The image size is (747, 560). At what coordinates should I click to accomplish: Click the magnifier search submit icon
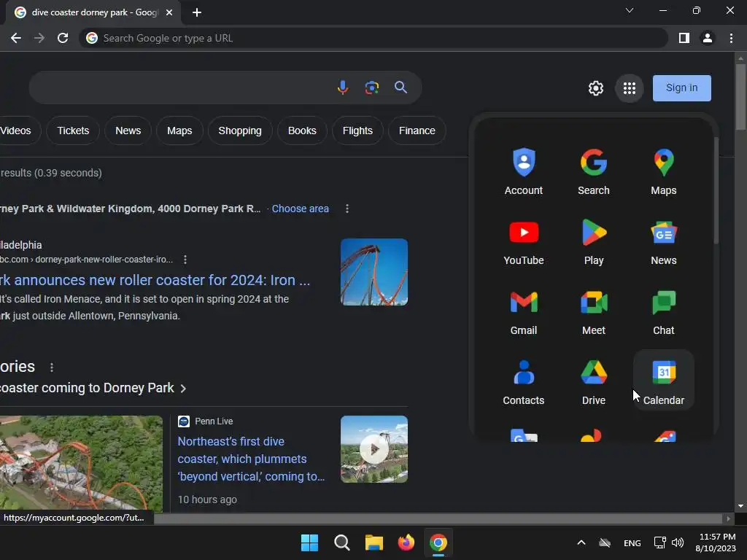(400, 87)
